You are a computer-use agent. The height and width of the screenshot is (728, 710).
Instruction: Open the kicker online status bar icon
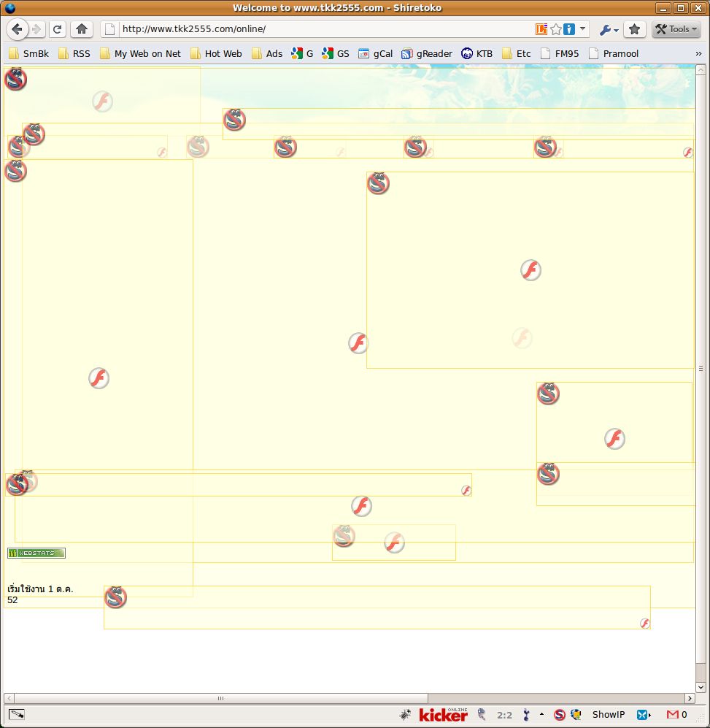tap(443, 715)
